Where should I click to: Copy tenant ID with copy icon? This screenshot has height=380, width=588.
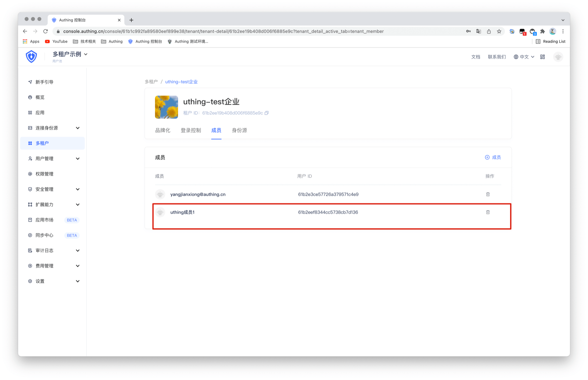(266, 113)
